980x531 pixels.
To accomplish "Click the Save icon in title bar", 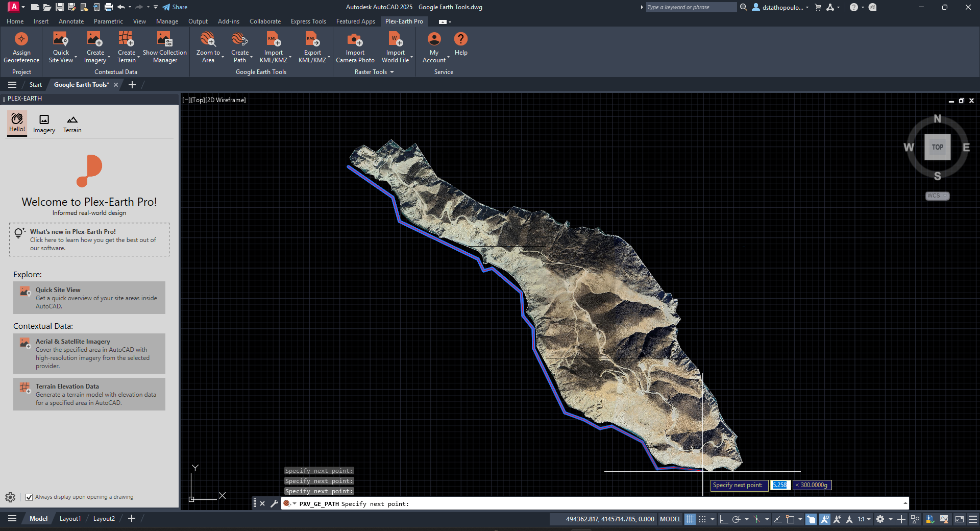I will [x=60, y=7].
